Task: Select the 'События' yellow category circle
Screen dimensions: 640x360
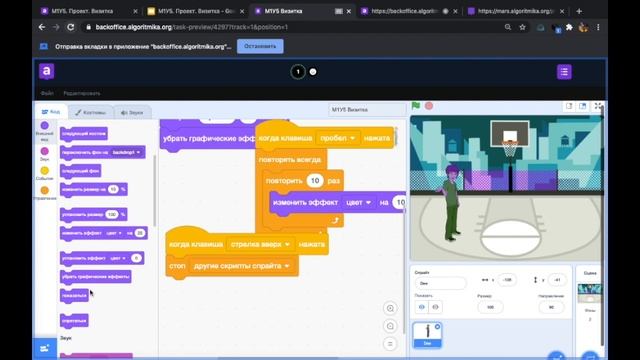Action: coord(44,171)
